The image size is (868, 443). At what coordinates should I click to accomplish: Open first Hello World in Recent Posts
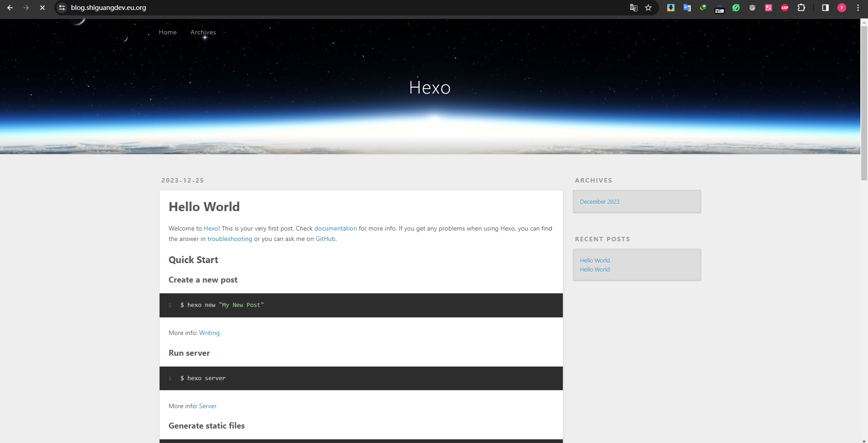pyautogui.click(x=595, y=260)
